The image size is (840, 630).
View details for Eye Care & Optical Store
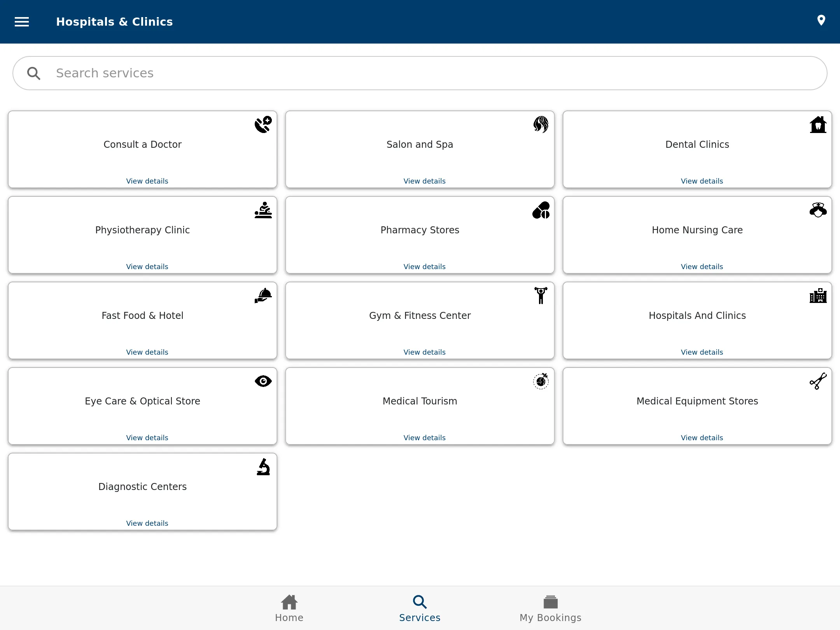pos(147,438)
